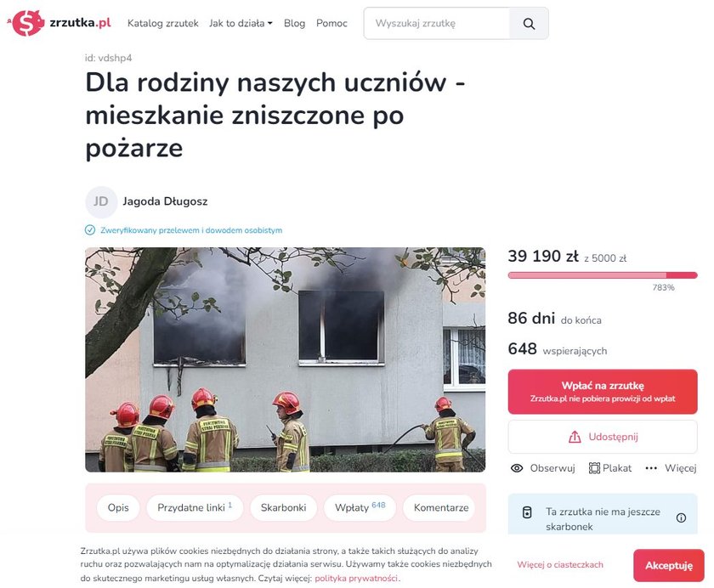
Task: Click the zrzutka.pl piggy bank logo
Action: 26,23
